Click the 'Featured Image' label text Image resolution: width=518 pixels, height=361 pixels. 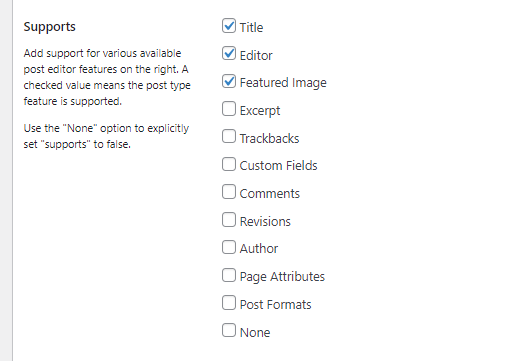tap(283, 83)
